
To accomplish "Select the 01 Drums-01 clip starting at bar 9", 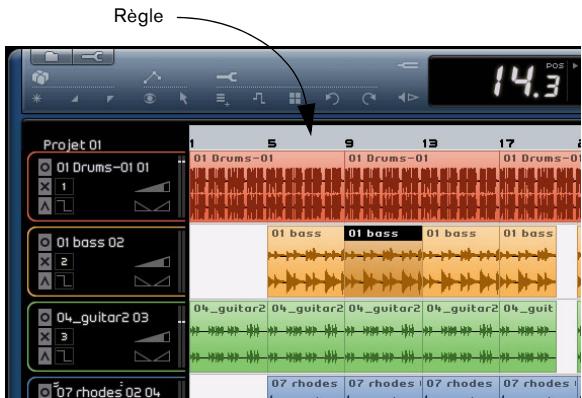I will (x=422, y=186).
